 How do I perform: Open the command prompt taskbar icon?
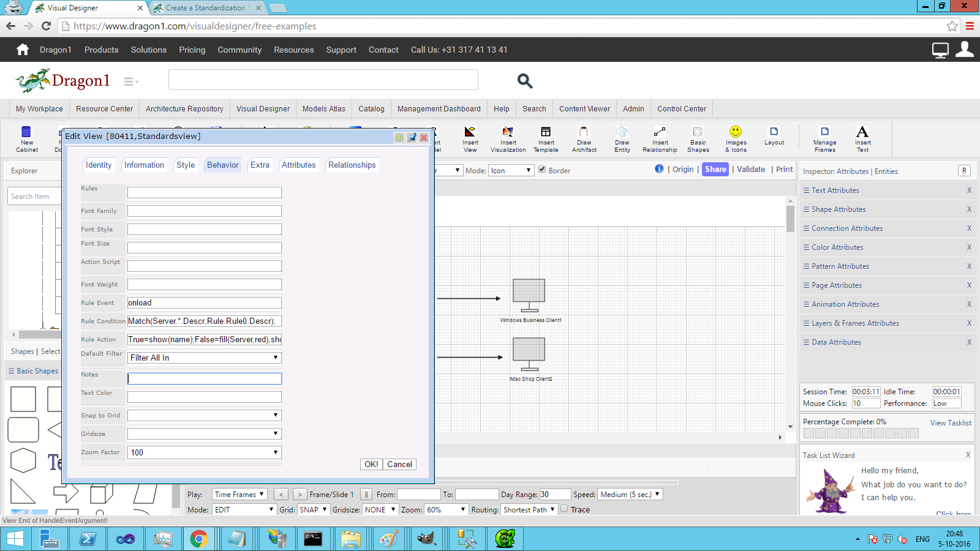click(x=313, y=539)
